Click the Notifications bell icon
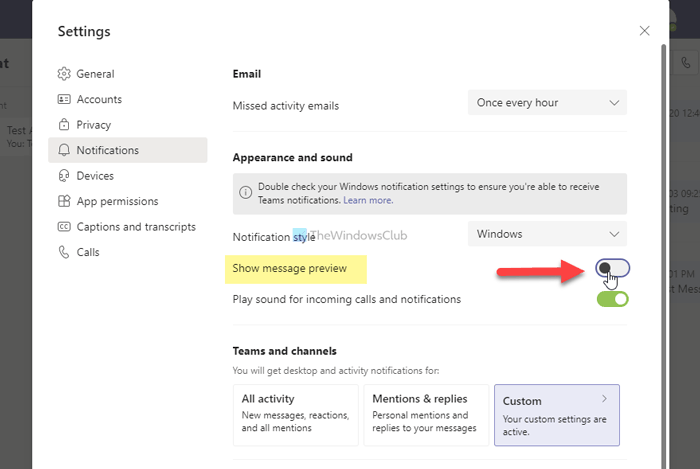The width and height of the screenshot is (700, 469). 65,150
